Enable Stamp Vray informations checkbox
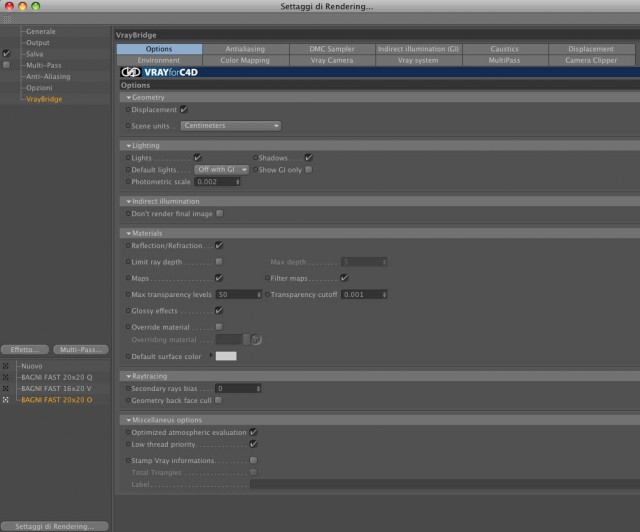The width and height of the screenshot is (640, 532). point(253,460)
